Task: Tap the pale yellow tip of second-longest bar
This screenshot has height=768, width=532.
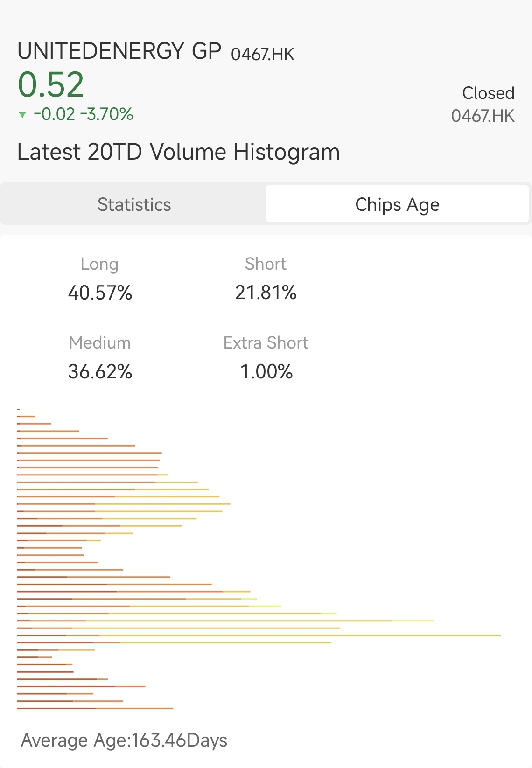Action: point(413,621)
